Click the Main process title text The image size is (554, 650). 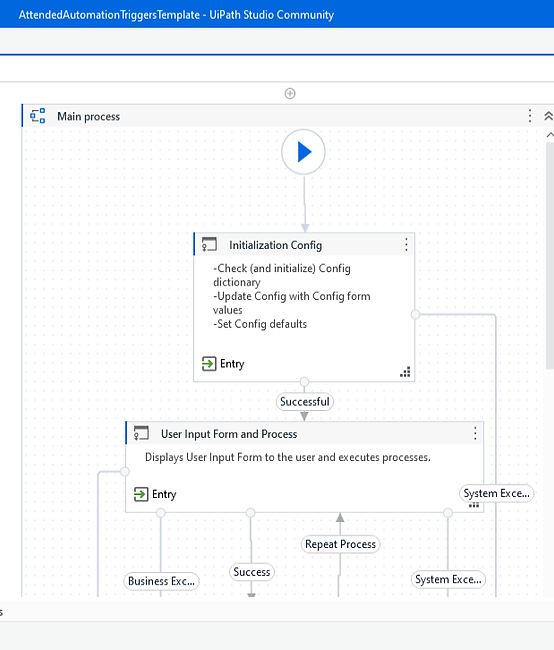pos(88,116)
